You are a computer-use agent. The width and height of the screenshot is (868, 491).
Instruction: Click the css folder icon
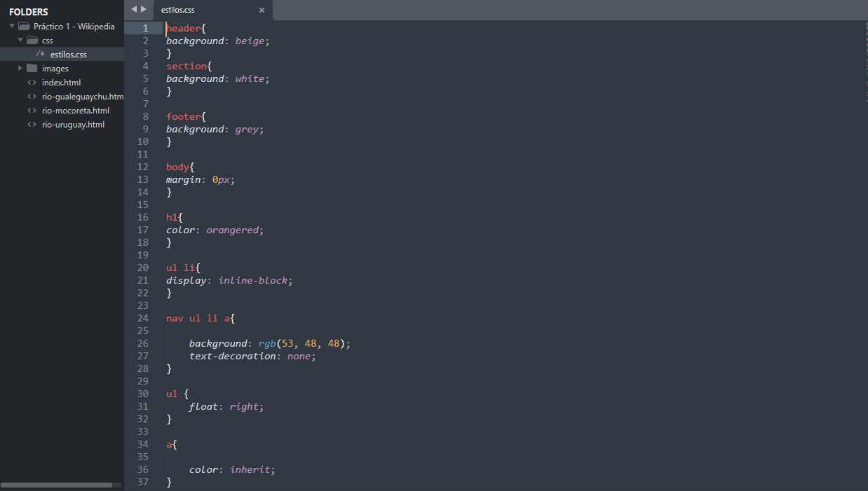pyautogui.click(x=32, y=41)
